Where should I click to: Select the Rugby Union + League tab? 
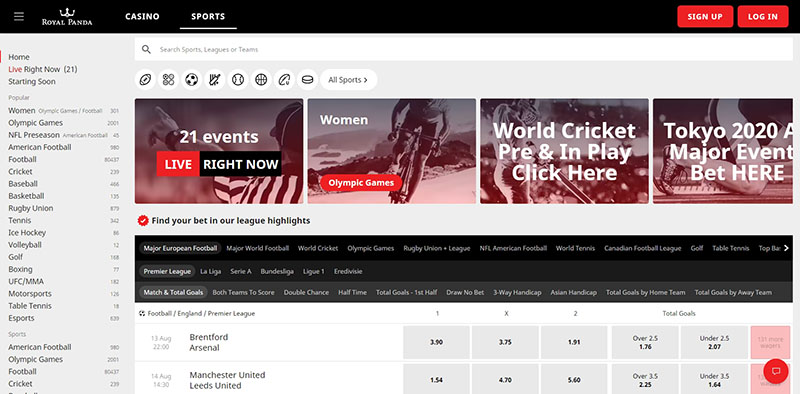[x=437, y=248]
